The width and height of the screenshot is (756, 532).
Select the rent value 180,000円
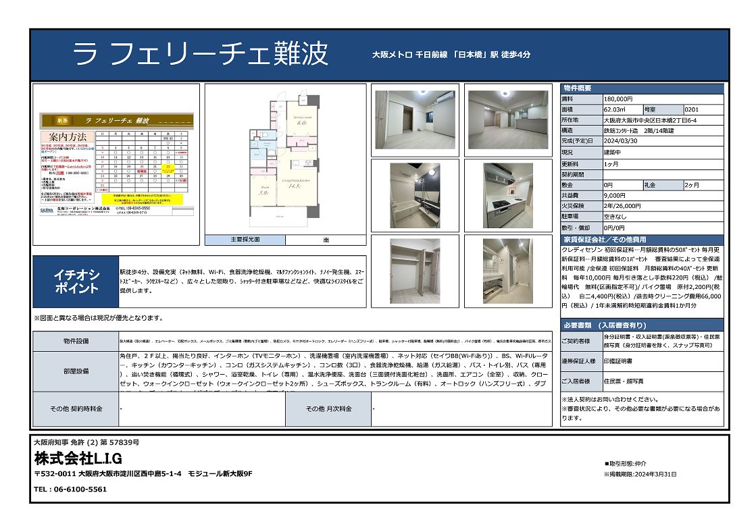click(x=618, y=99)
